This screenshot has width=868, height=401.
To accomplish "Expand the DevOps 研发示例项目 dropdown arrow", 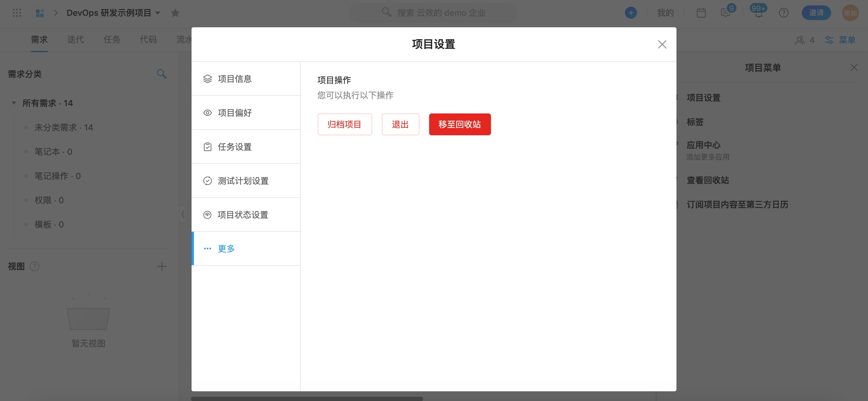I will coord(157,13).
